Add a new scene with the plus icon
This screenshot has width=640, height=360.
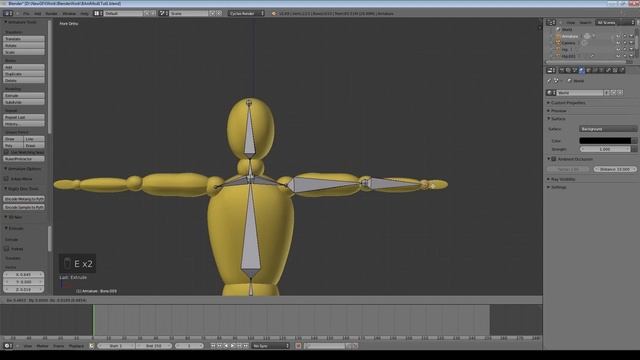213,13
